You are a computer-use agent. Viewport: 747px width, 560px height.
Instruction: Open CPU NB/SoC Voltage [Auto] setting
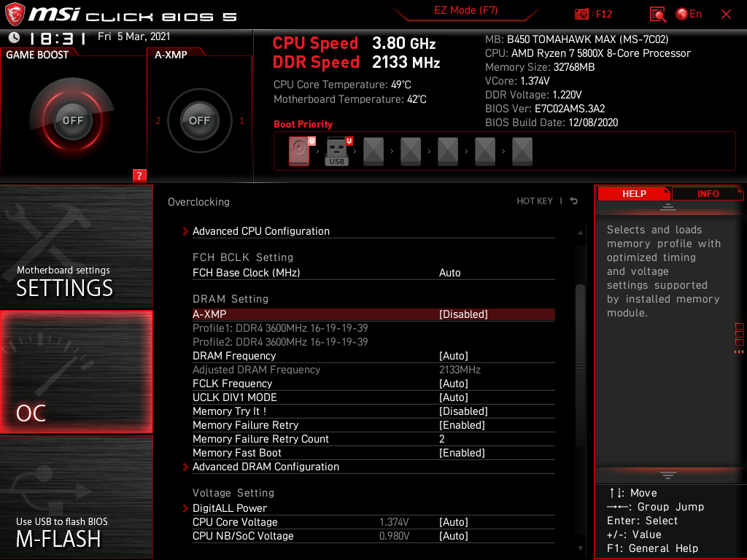454,536
